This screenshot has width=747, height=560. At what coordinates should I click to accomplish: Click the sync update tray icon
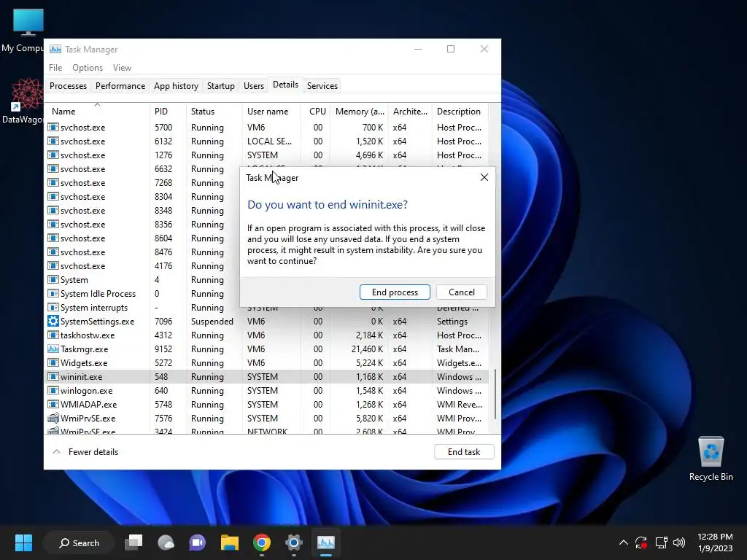pyautogui.click(x=641, y=542)
